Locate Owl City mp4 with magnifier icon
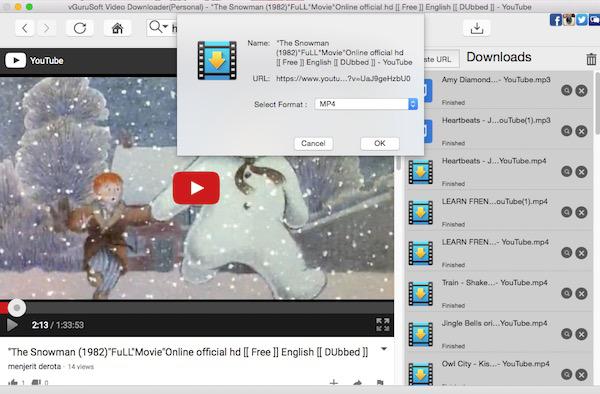The image size is (600, 394). pos(566,374)
